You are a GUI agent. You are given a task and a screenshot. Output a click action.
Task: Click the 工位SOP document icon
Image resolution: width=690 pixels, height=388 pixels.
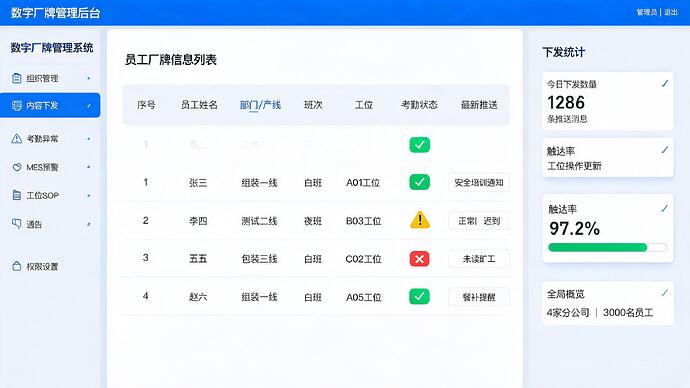(16, 195)
